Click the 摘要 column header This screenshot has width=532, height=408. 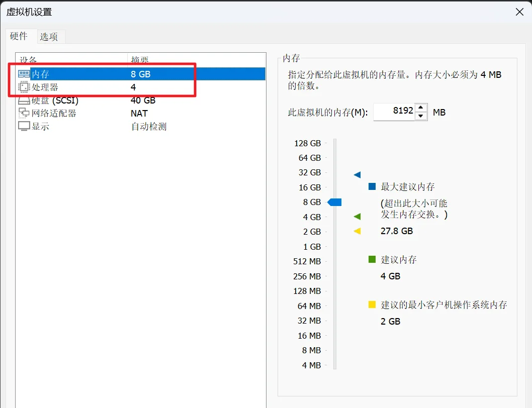[x=197, y=60]
